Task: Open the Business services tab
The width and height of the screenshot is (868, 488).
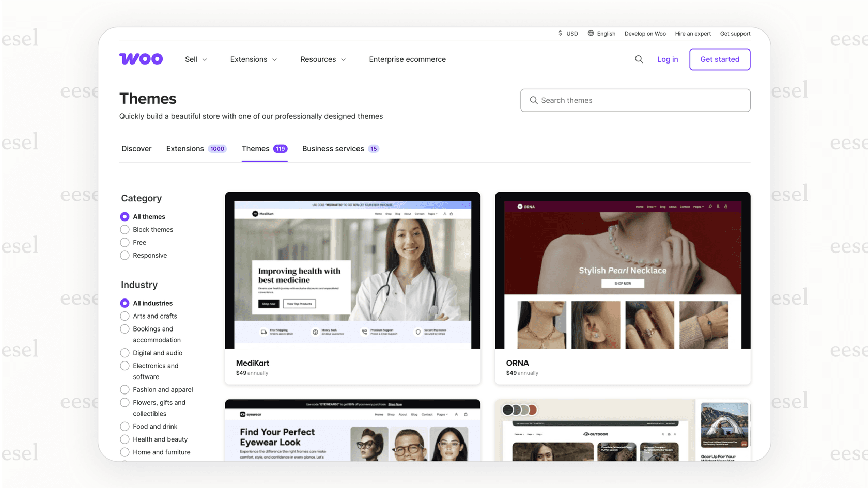Action: (333, 149)
